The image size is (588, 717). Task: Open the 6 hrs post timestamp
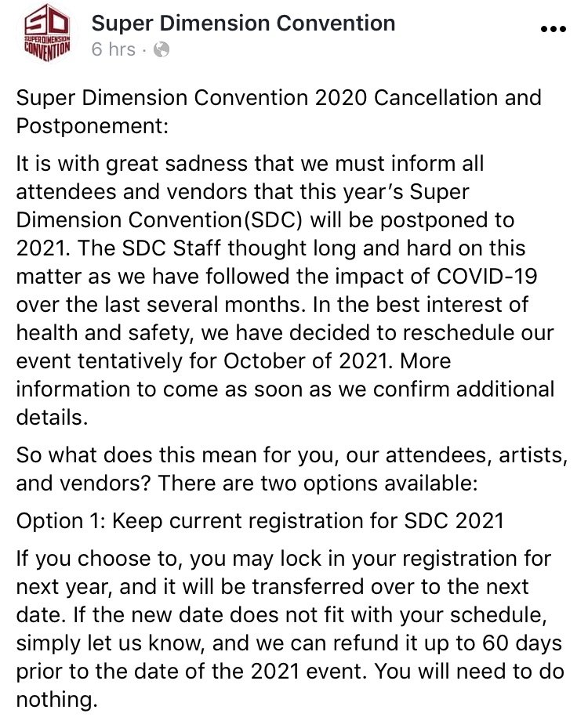point(114,49)
